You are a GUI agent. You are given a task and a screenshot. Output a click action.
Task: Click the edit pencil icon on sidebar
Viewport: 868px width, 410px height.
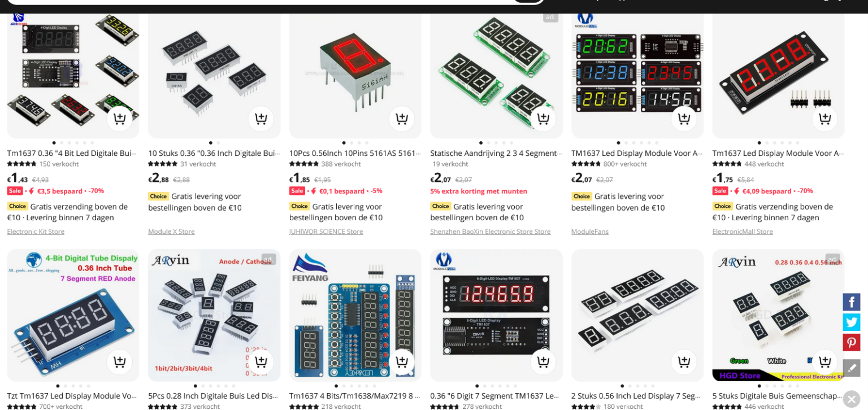click(x=852, y=368)
